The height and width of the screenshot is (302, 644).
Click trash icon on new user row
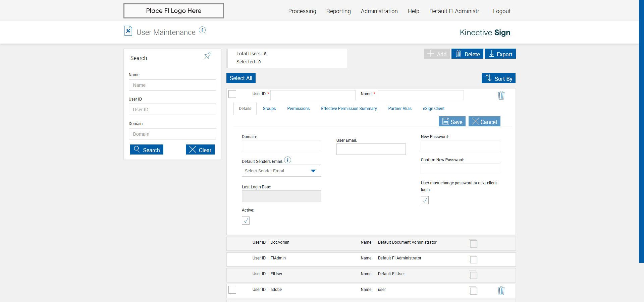point(501,95)
